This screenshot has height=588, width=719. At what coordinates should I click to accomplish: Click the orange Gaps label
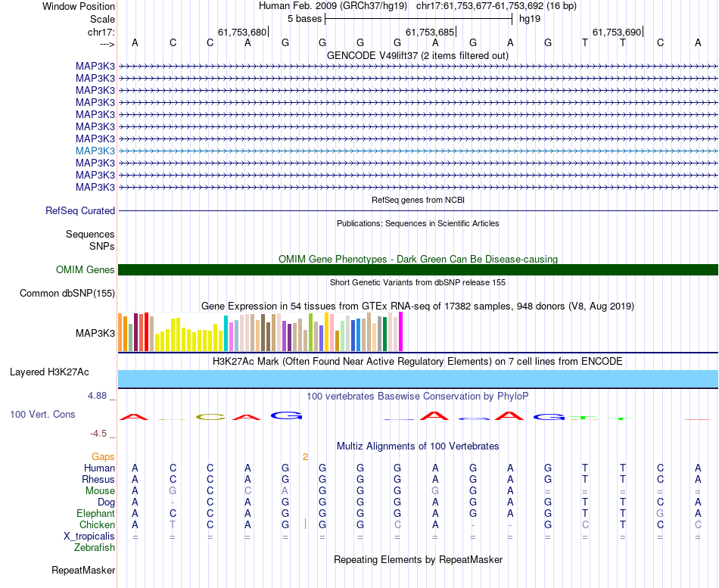point(103,457)
